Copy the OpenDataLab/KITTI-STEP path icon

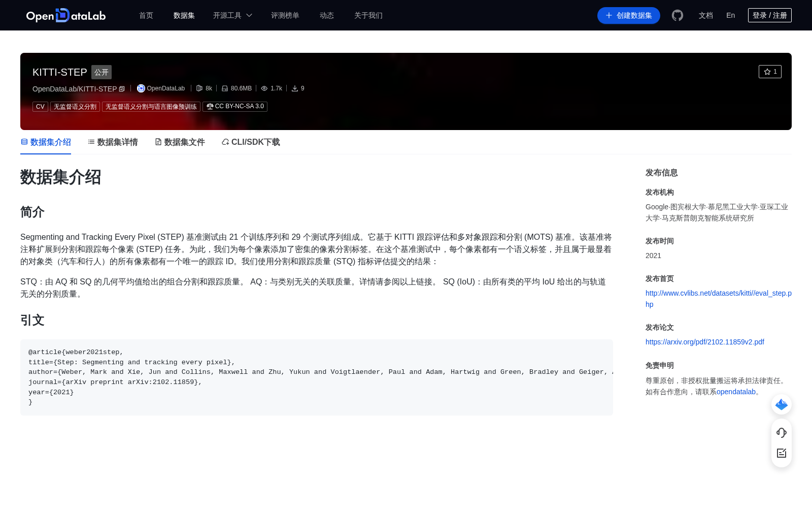122,89
